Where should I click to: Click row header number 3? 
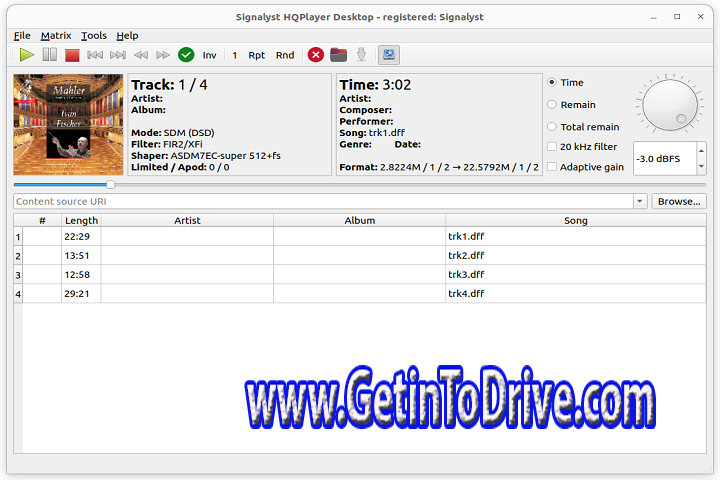coord(18,275)
